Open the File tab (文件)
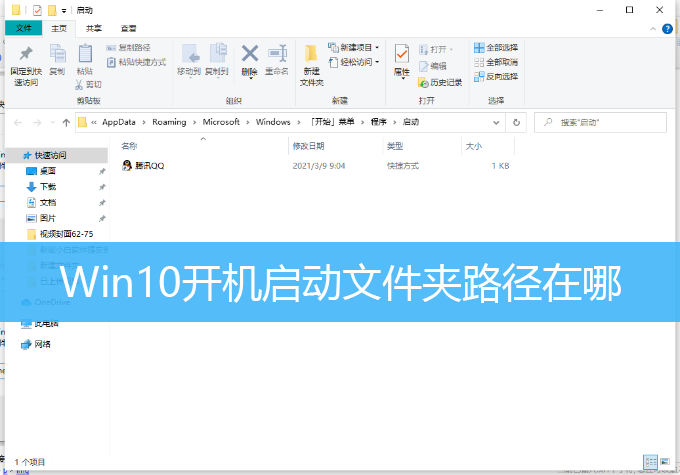 23,28
